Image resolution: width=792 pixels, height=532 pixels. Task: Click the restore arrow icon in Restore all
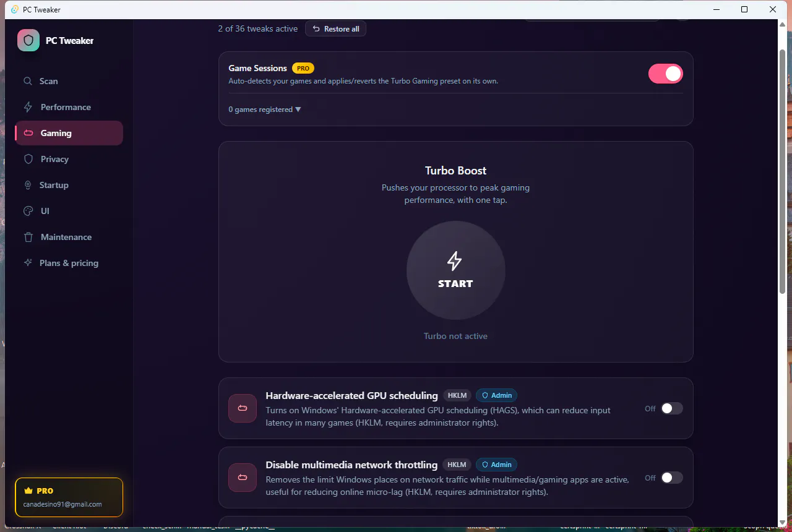click(317, 29)
